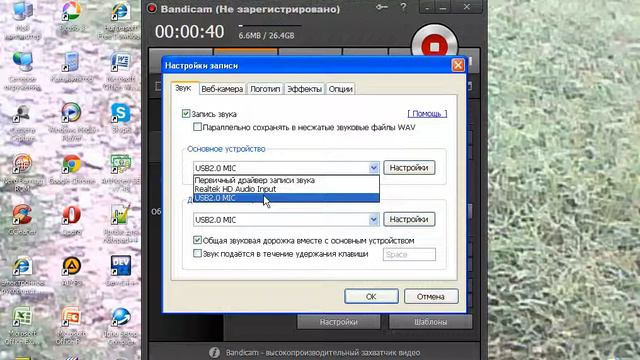This screenshot has height=360, width=640.
Task: Click 'Настройки' button in Bandicam main window
Action: click(338, 322)
